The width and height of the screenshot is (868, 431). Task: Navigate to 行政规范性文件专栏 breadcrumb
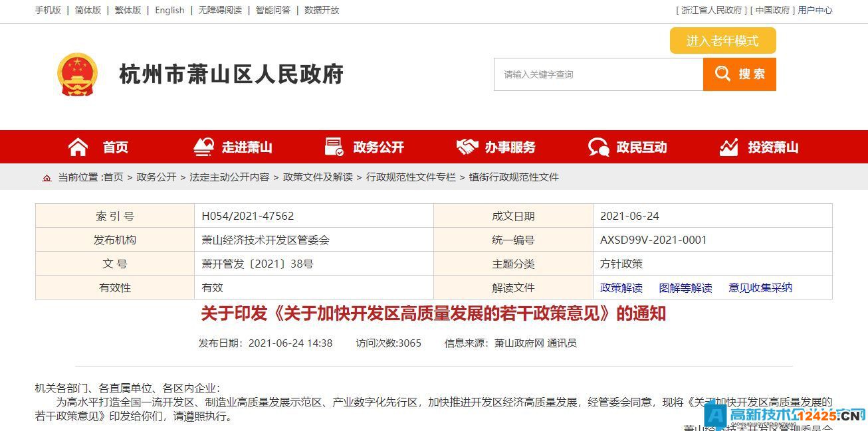coord(411,177)
